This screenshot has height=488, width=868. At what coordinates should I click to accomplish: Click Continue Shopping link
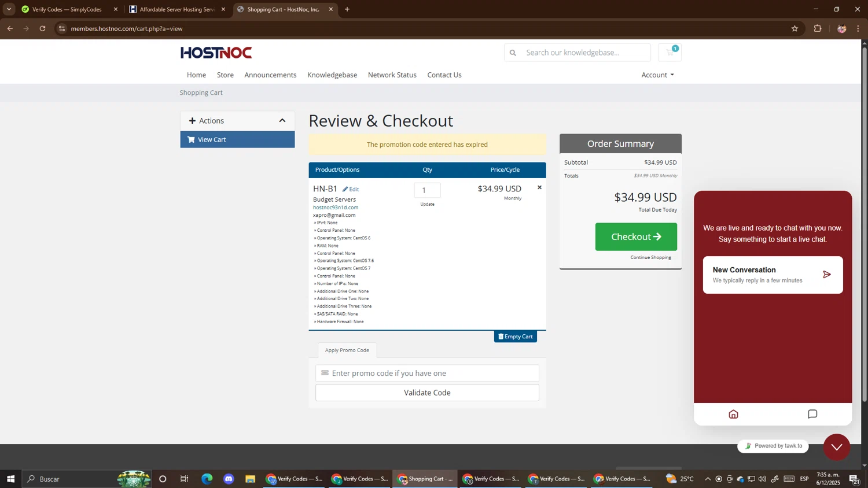(650, 257)
